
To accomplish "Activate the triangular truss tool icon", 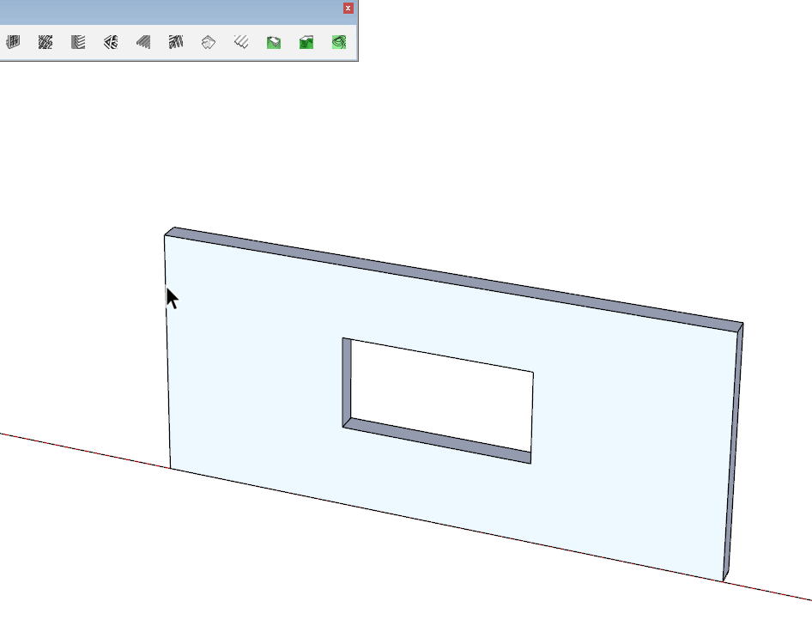I will [111, 42].
